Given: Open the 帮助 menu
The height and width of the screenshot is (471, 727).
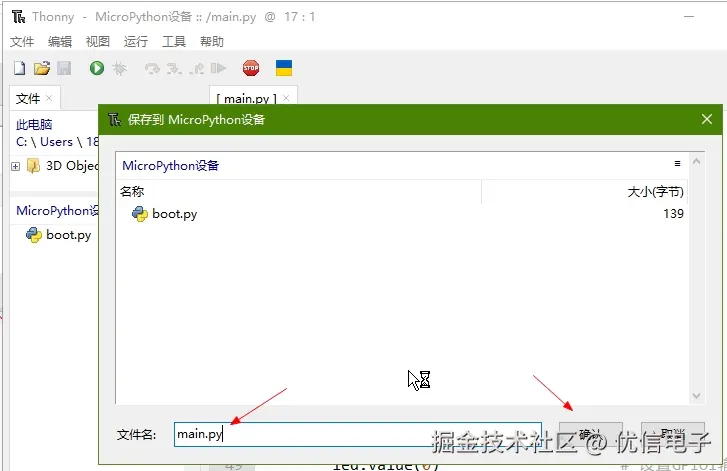Looking at the screenshot, I should pos(212,42).
